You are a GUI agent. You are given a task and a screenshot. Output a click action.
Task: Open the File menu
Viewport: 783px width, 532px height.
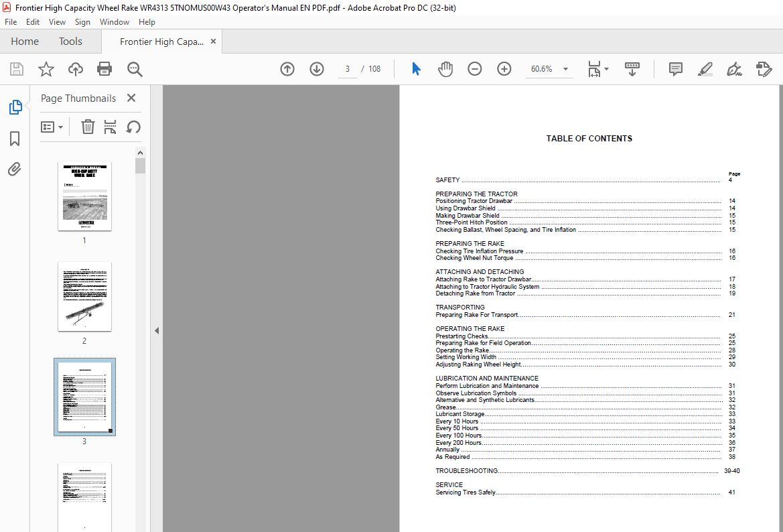[11, 22]
